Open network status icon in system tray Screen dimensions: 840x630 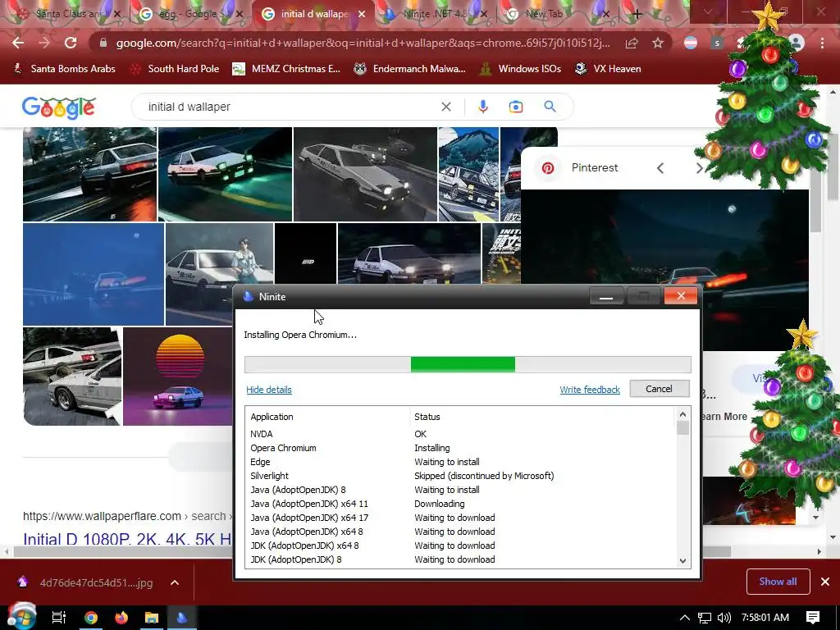point(705,618)
